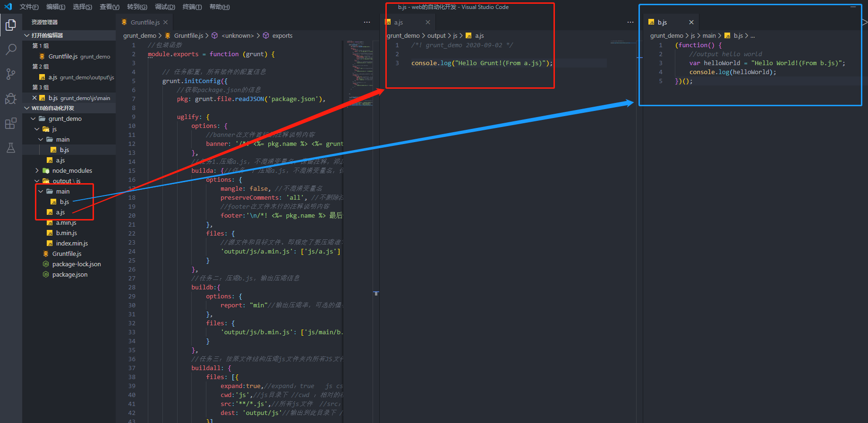Open the 转到(G) menu
This screenshot has width=868, height=423.
(137, 7)
